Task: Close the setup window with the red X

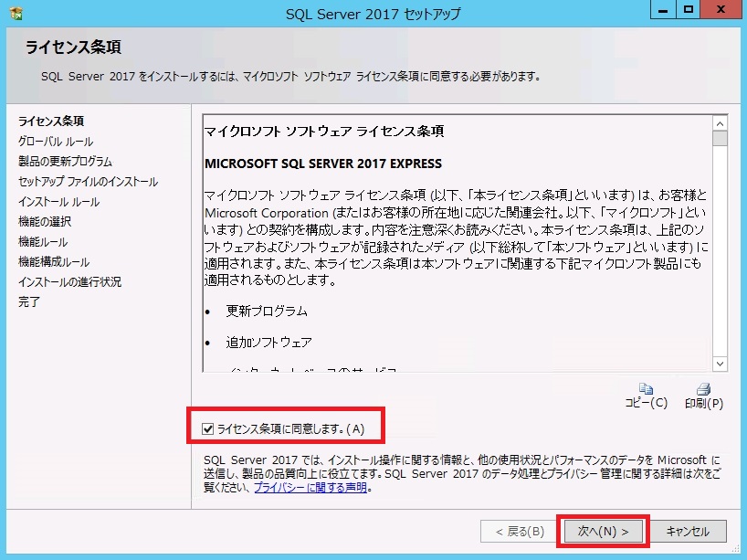Action: click(721, 10)
